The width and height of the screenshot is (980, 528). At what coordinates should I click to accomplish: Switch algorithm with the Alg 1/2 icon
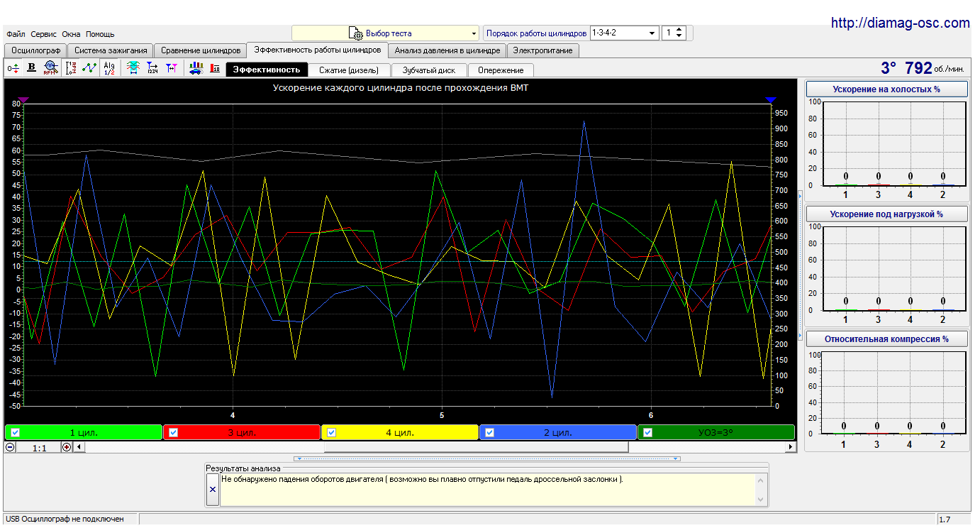108,68
